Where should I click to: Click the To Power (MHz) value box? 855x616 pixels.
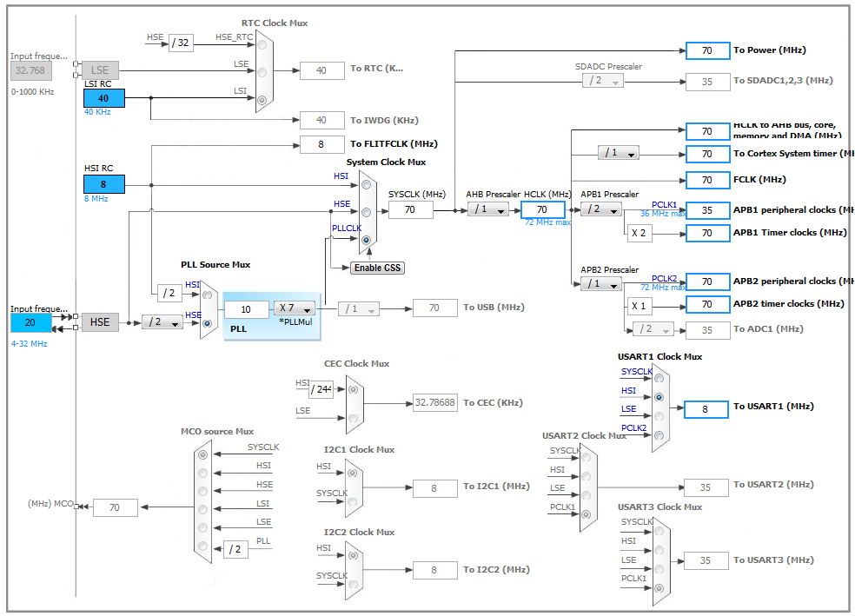708,50
